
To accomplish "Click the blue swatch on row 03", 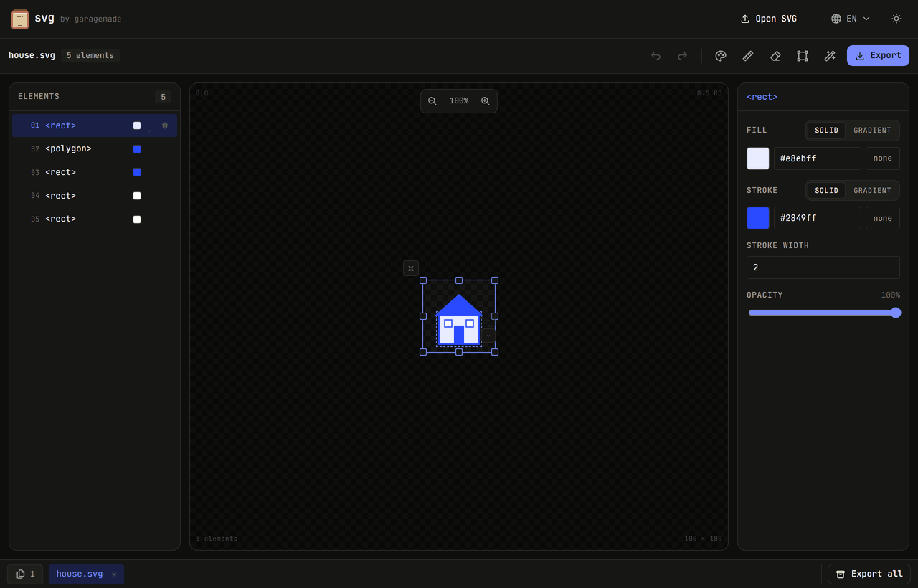I will click(x=137, y=172).
